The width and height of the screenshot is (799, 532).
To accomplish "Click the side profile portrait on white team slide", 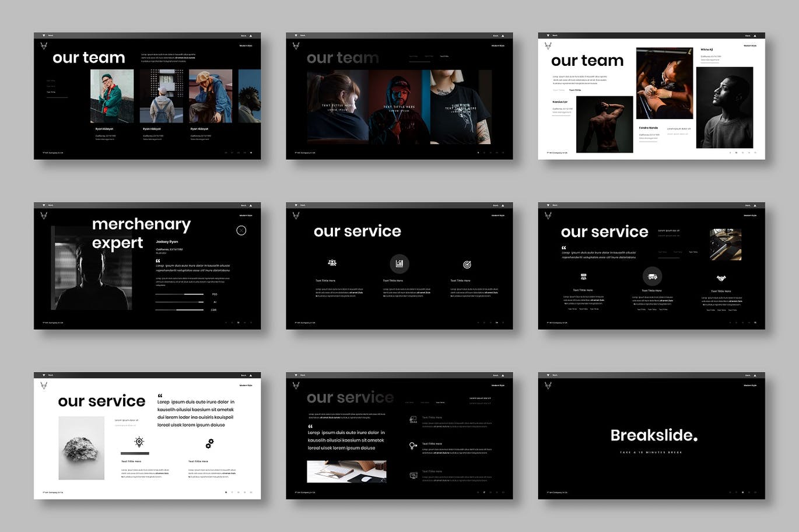I will click(724, 107).
